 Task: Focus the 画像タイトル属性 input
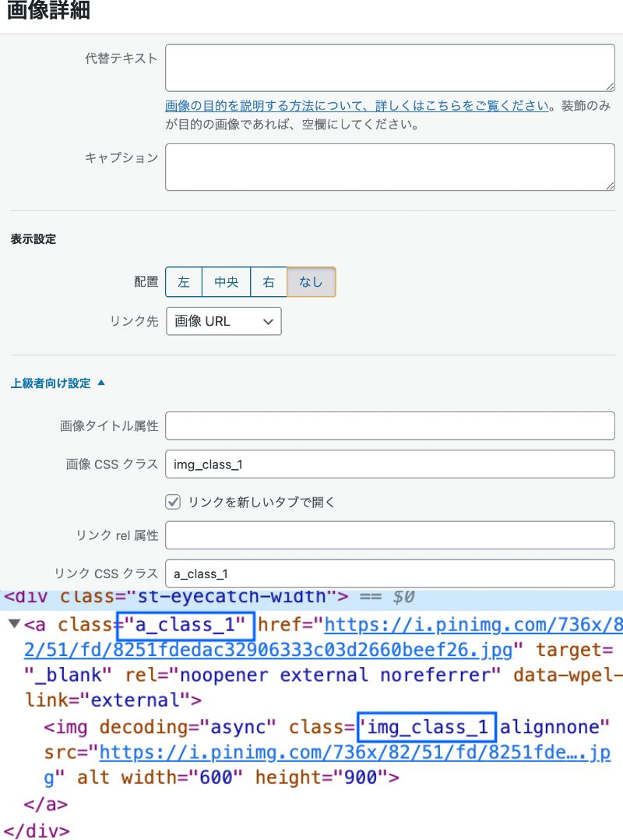click(x=389, y=425)
